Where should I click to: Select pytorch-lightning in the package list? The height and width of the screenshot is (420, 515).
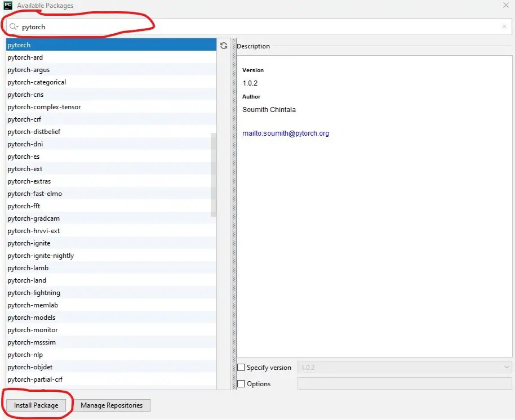click(x=34, y=293)
